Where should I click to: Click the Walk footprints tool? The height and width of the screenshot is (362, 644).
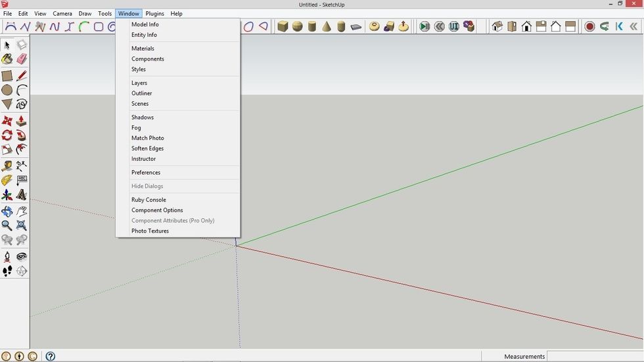7,271
